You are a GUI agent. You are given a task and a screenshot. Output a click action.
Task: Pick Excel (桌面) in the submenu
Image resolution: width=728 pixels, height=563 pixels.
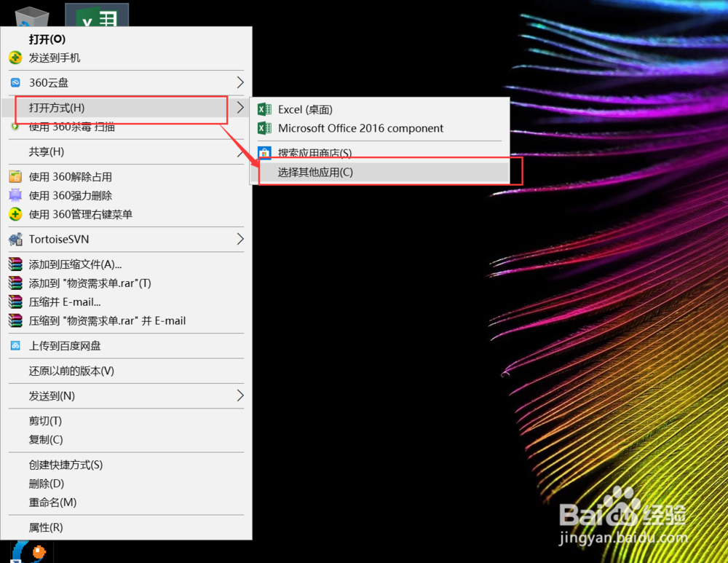(380, 109)
